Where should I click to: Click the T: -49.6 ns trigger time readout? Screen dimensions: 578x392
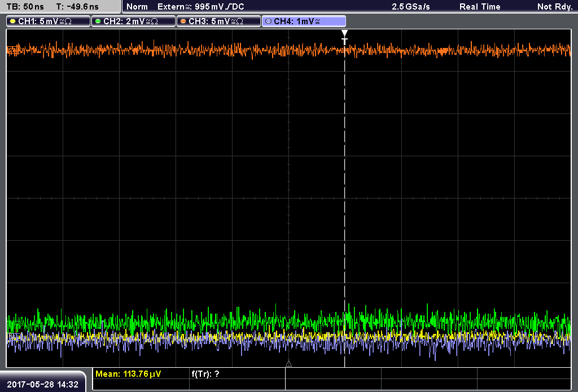click(77, 7)
